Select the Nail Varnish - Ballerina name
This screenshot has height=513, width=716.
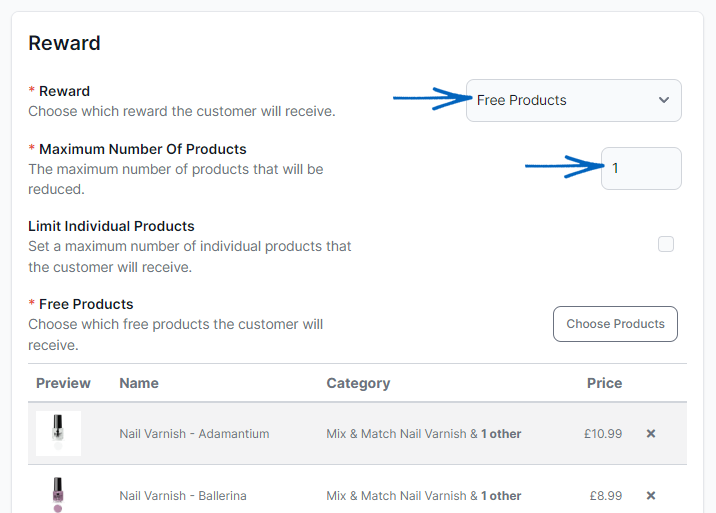(x=183, y=496)
